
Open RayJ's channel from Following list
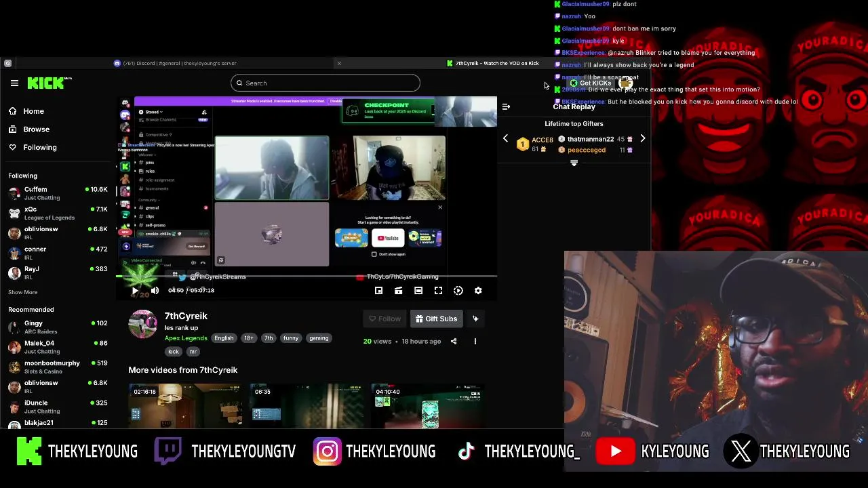pyautogui.click(x=58, y=272)
